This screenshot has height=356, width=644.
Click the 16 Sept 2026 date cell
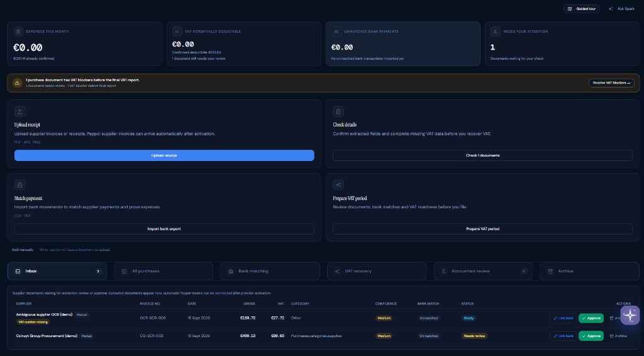(199, 318)
